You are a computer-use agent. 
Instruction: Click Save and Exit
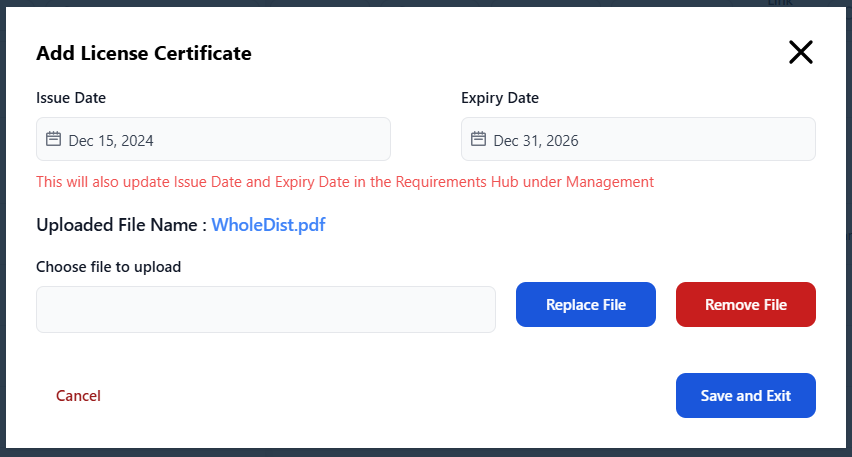click(745, 396)
